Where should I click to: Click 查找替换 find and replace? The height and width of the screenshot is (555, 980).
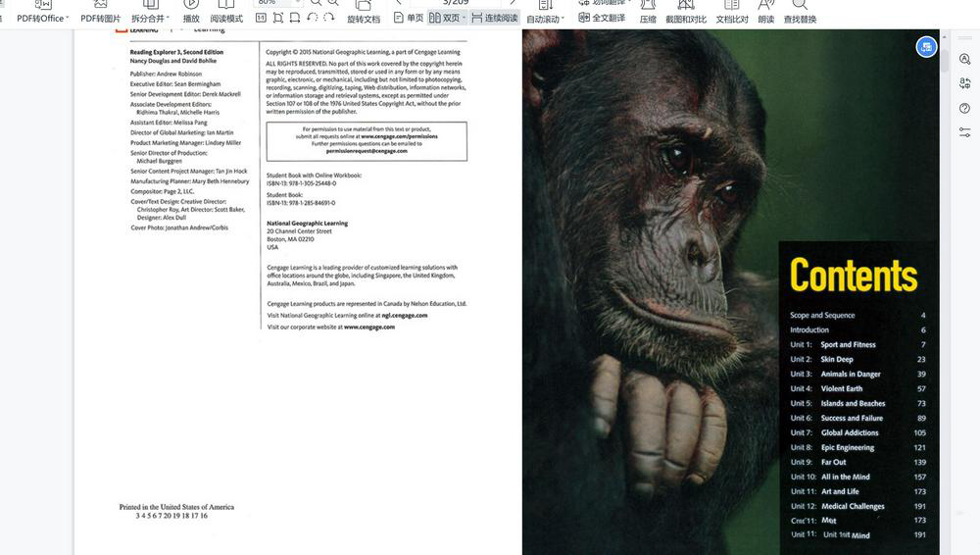click(x=800, y=19)
